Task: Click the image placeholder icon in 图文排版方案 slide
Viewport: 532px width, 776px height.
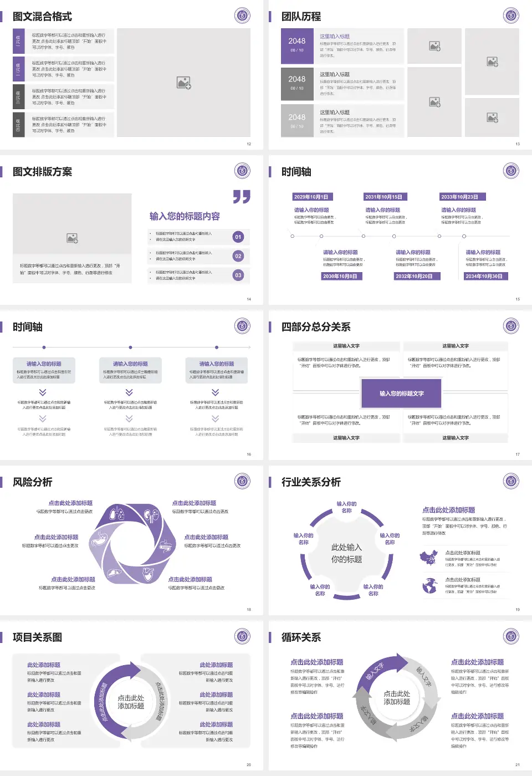Action: (x=72, y=238)
